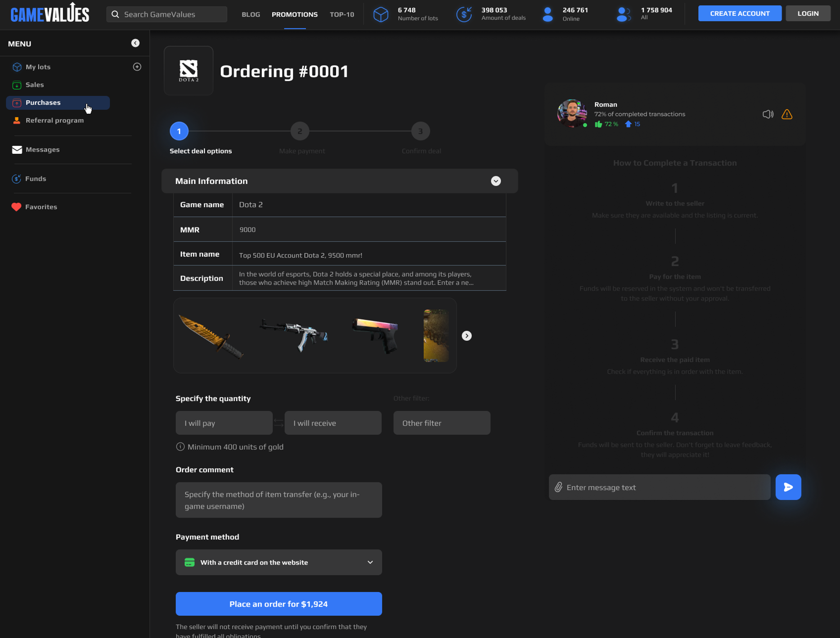Focus the Order comment text area

point(279,500)
